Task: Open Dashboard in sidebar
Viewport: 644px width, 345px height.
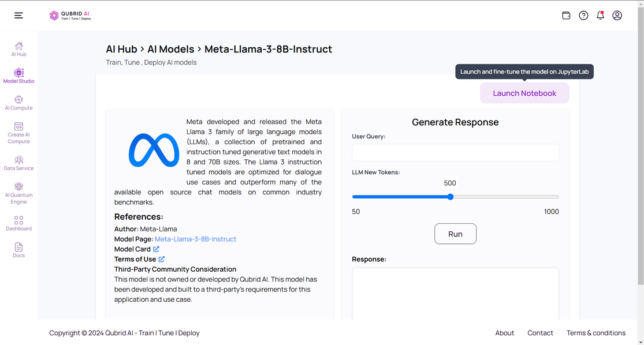Action: pos(18,224)
